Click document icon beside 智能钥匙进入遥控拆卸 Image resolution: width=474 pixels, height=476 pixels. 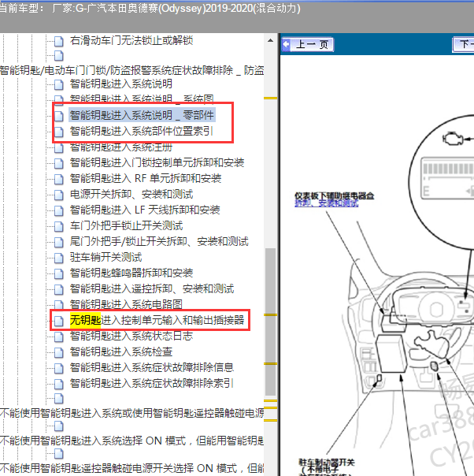point(59,289)
